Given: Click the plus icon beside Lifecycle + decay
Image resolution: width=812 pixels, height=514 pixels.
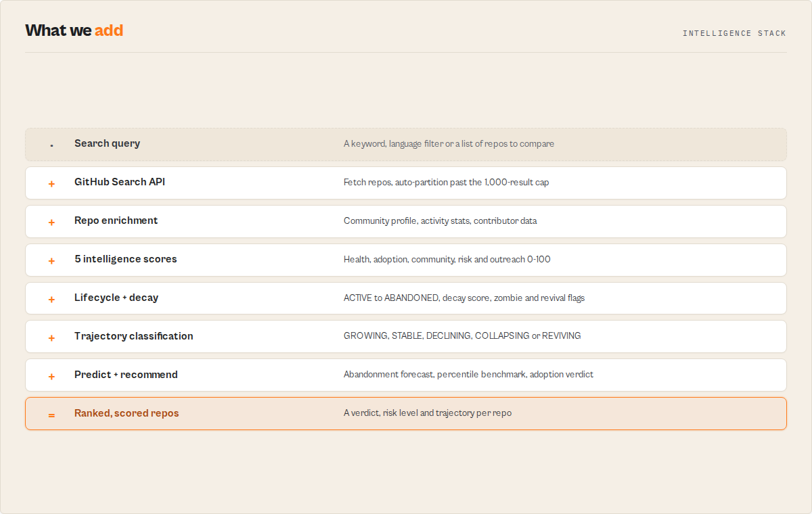Looking at the screenshot, I should click(x=51, y=300).
